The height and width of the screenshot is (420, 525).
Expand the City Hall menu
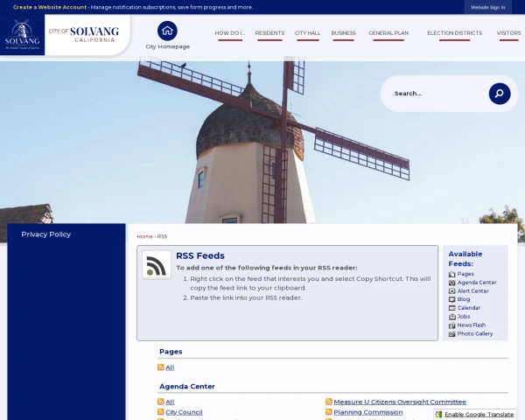click(x=307, y=33)
